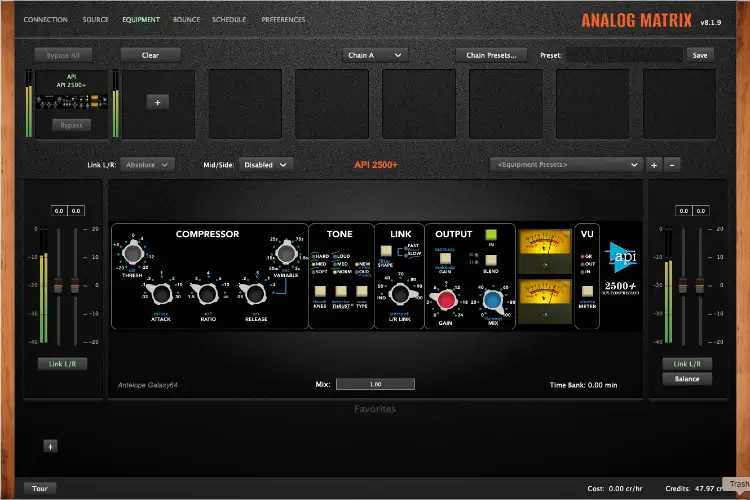Screen dimensions: 750x500
Task: Click the Chain Presets... button
Action: [x=491, y=55]
